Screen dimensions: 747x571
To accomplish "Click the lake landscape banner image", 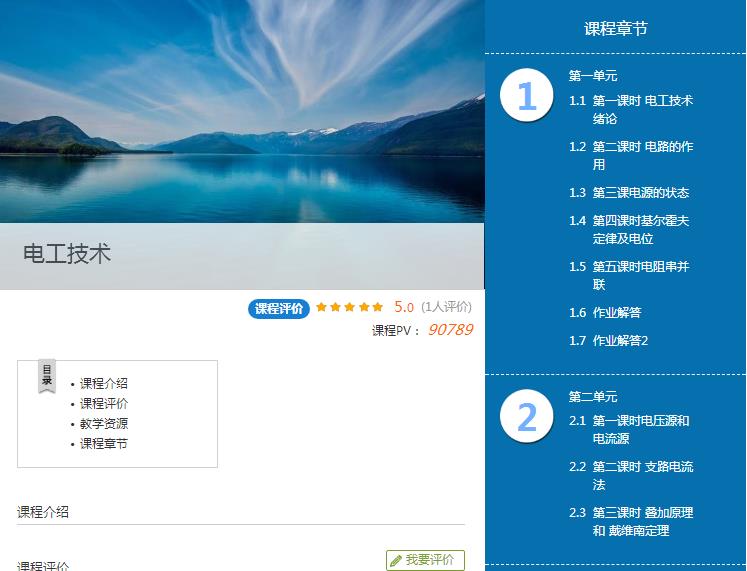I will point(242,111).
